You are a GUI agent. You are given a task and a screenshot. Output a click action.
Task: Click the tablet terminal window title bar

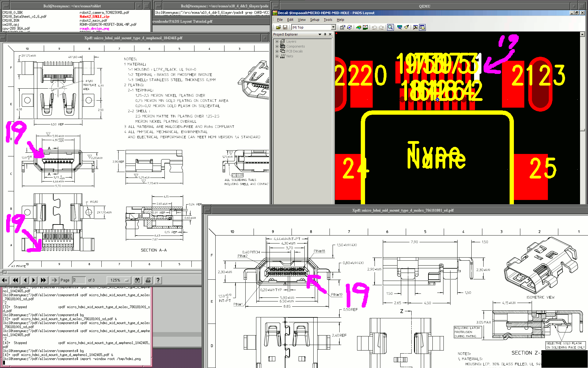[72, 6]
